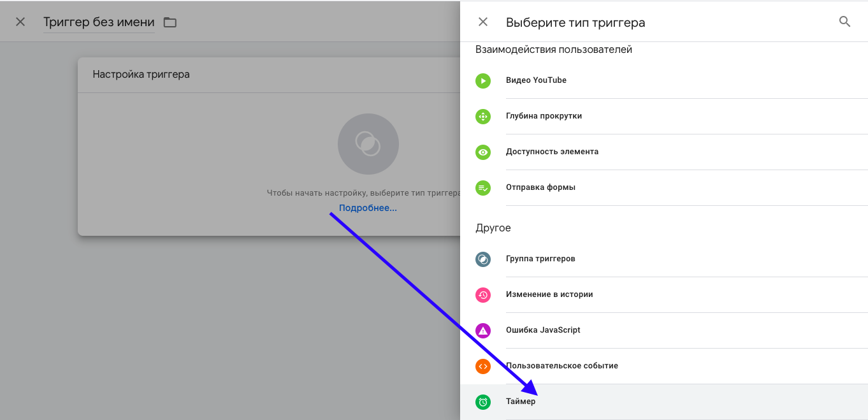Close the untitled trigger editor
The height and width of the screenshot is (420, 868).
tap(20, 22)
